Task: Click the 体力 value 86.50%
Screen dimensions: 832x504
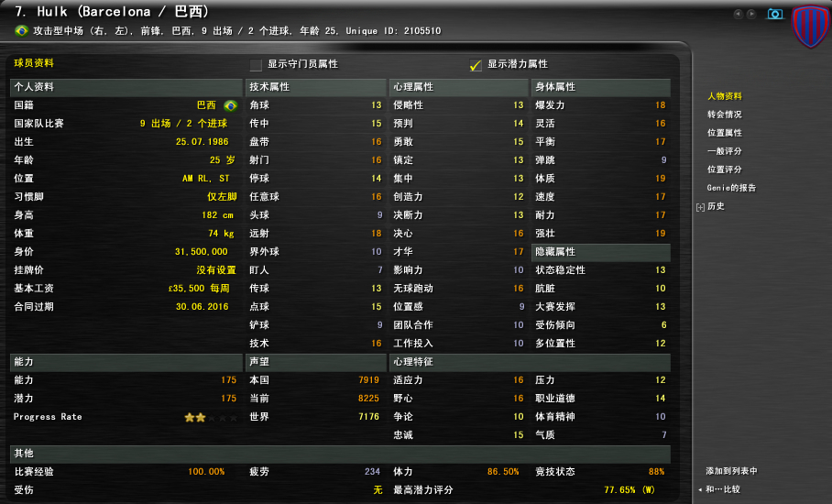Action: tap(503, 472)
